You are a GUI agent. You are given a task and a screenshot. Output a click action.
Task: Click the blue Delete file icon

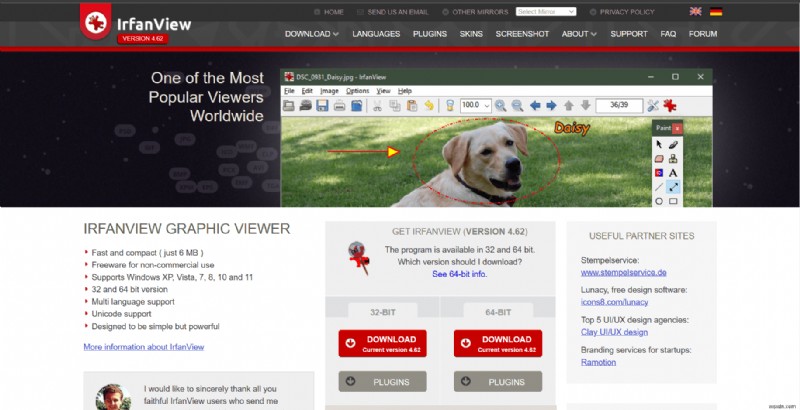[357, 106]
